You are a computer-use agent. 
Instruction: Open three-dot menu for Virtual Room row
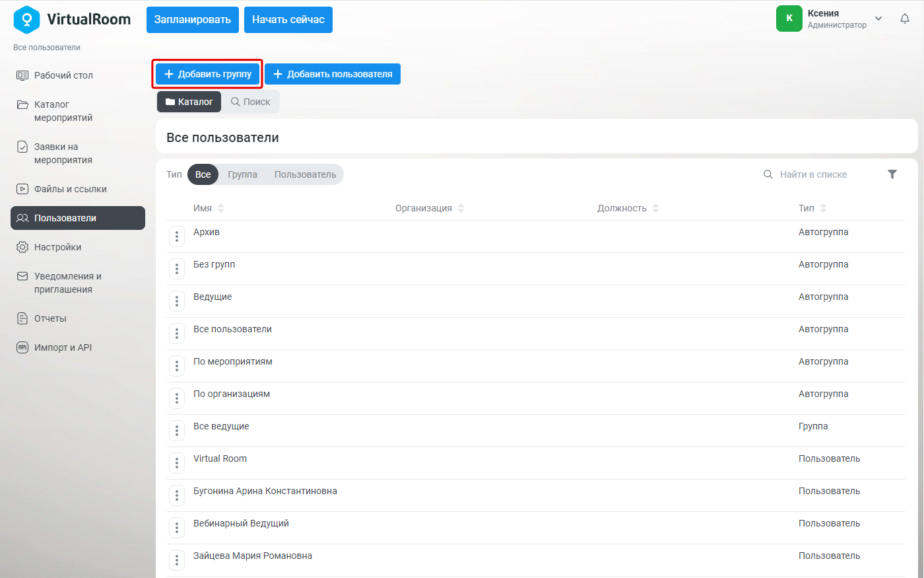click(177, 463)
